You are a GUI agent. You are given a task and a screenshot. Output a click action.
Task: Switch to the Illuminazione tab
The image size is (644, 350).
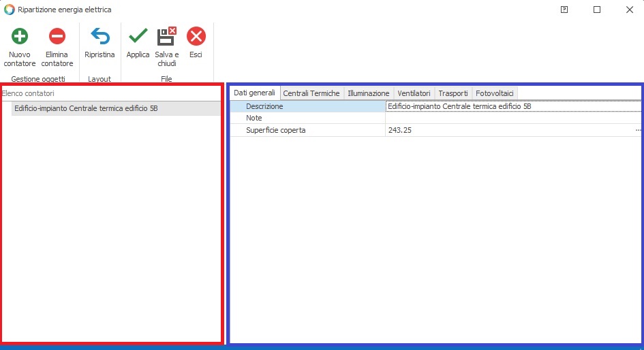(x=368, y=93)
